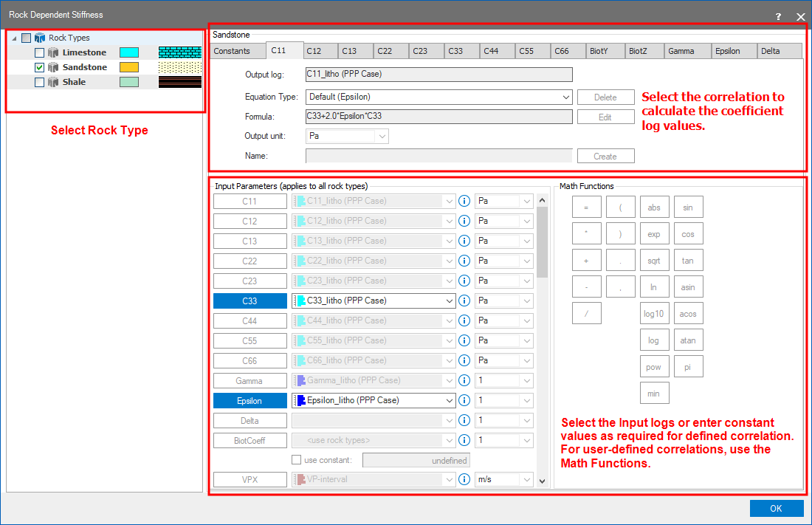Click info icon beside Epsilon_litho log
This screenshot has height=525, width=812.
pos(464,400)
